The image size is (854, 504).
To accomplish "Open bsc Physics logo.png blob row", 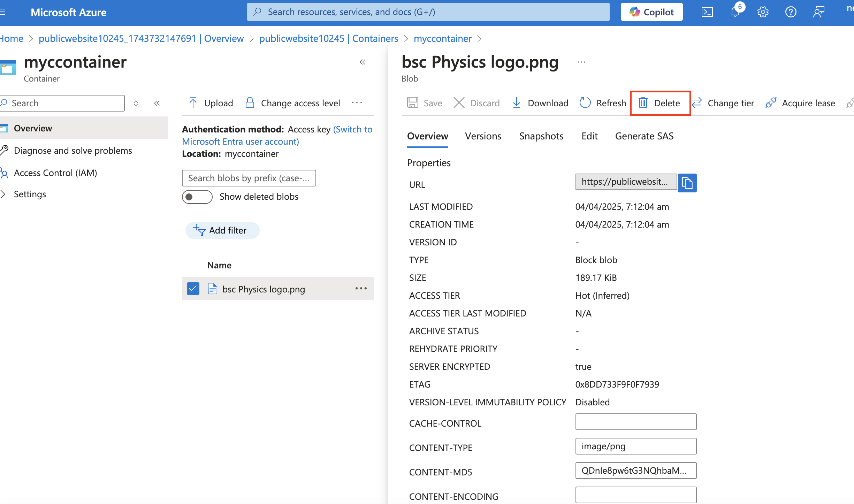I will tap(264, 289).
